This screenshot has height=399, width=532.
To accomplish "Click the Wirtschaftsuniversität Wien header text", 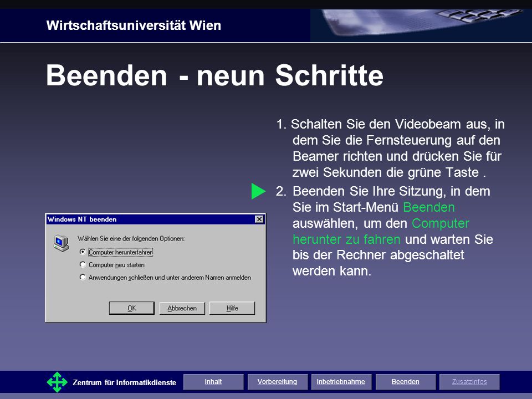I will click(134, 25).
